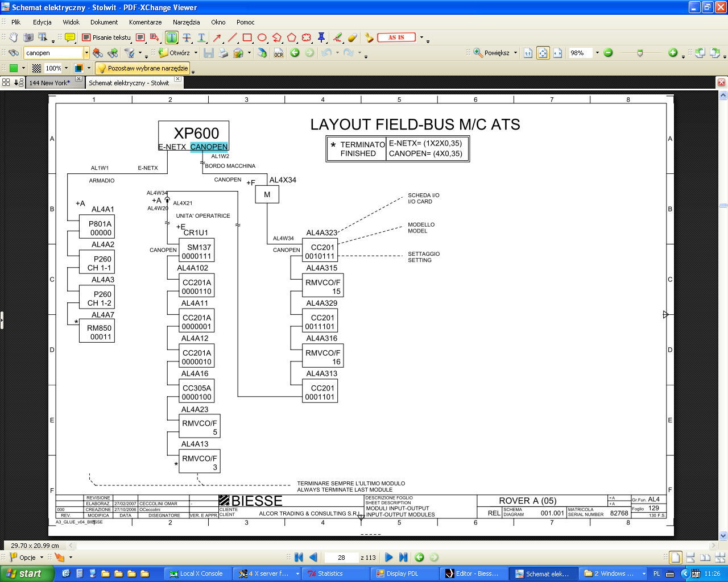Open search options dropdown arrow
Viewport: 728px width, 582px height.
pos(140,53)
